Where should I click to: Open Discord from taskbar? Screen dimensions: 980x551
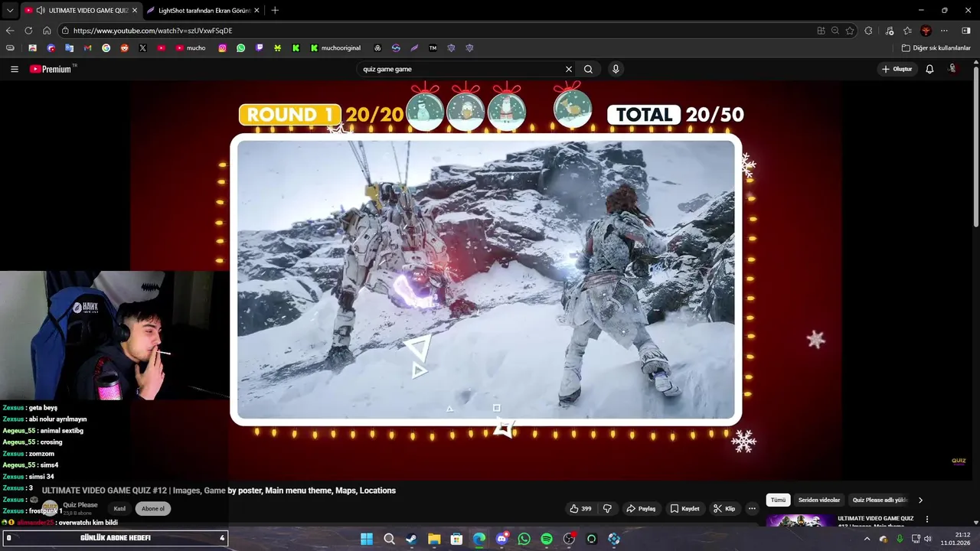[501, 539]
